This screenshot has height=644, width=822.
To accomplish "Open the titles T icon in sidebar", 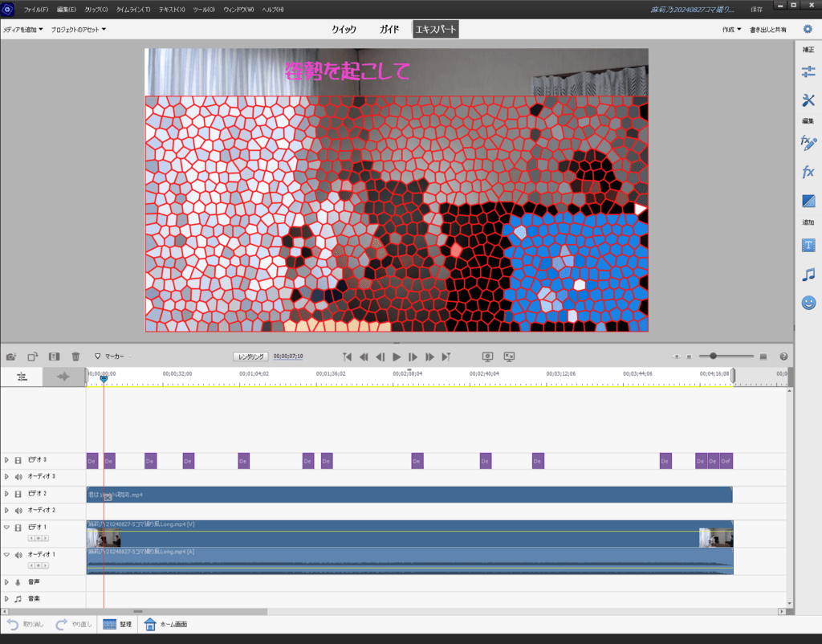I will point(808,245).
